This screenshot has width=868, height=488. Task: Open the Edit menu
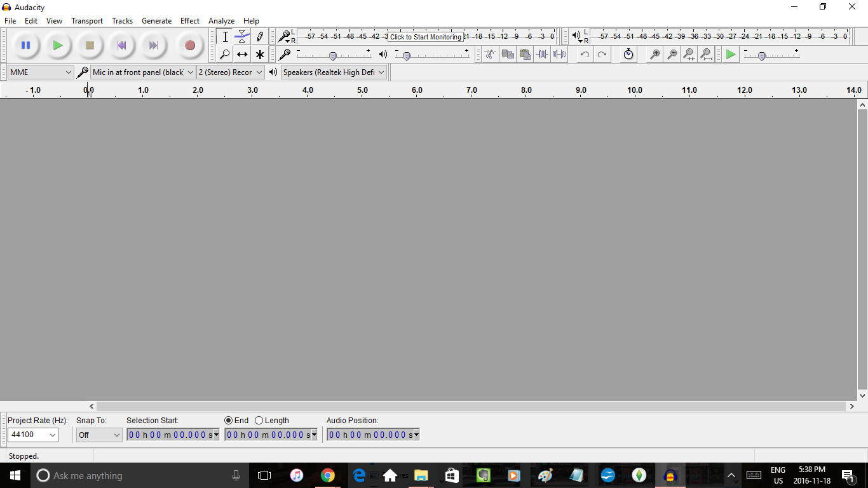31,21
